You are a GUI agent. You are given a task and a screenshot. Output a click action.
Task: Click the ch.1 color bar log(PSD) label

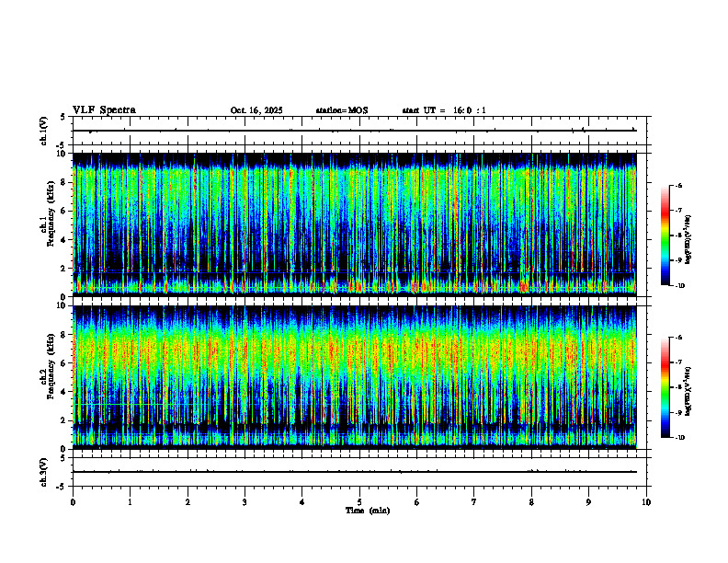click(x=688, y=240)
